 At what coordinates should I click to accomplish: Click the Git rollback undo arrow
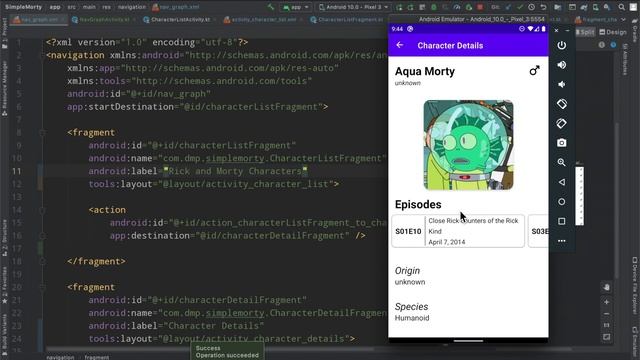pos(543,7)
